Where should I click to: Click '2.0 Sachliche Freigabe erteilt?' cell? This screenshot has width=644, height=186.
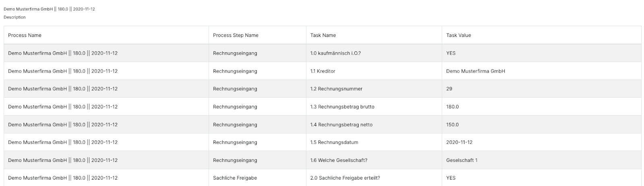pyautogui.click(x=374, y=178)
